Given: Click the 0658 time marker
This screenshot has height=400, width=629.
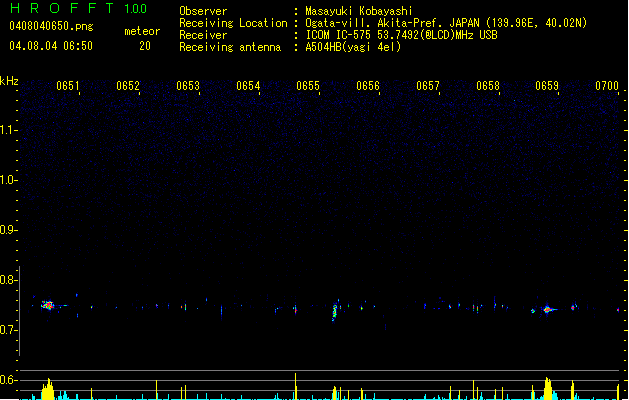Looking at the screenshot, I should tap(488, 86).
